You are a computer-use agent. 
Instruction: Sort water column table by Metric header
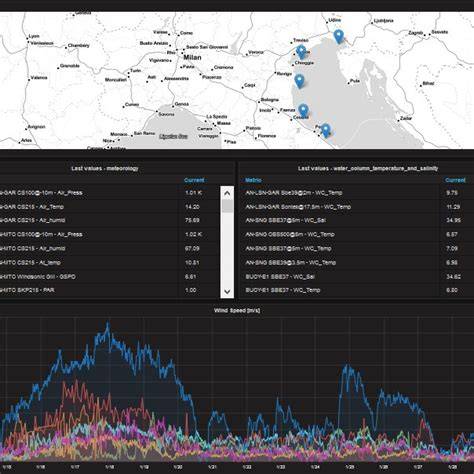click(x=253, y=180)
